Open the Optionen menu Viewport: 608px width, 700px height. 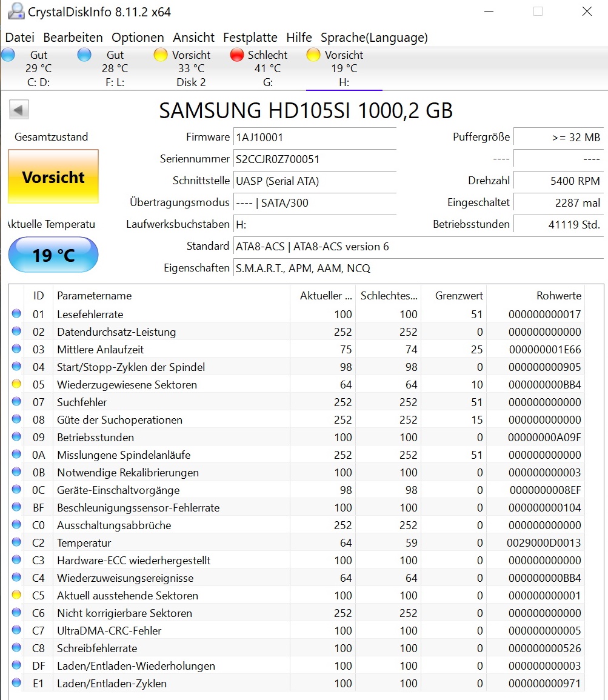138,38
